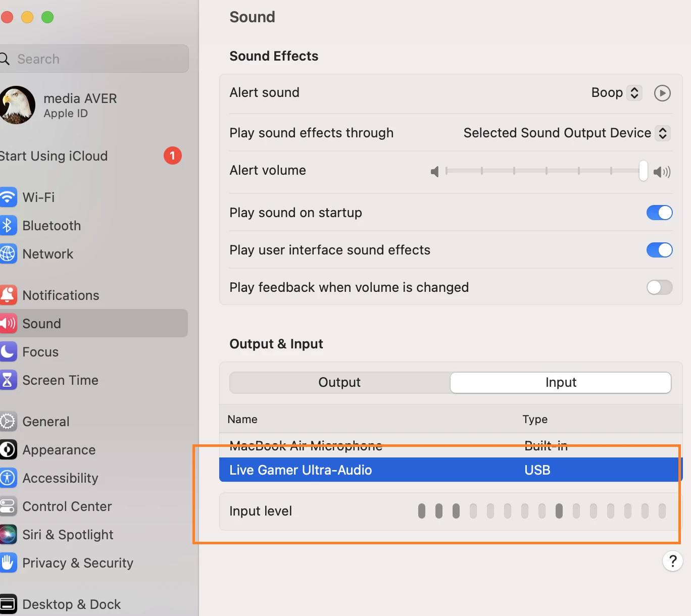Expand Play sound effects through dropdown
The width and height of the screenshot is (691, 616).
coord(566,133)
